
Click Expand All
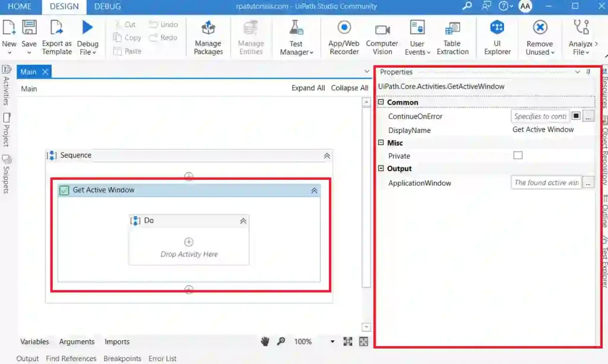point(308,88)
